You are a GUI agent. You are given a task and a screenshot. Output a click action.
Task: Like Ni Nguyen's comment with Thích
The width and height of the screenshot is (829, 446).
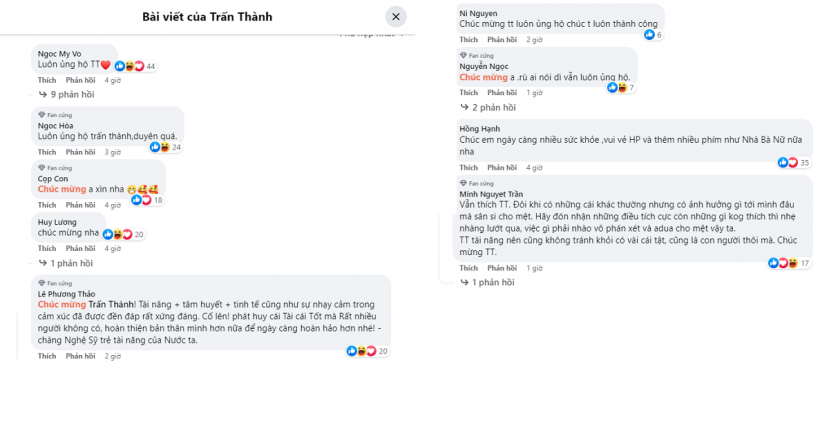click(x=468, y=40)
